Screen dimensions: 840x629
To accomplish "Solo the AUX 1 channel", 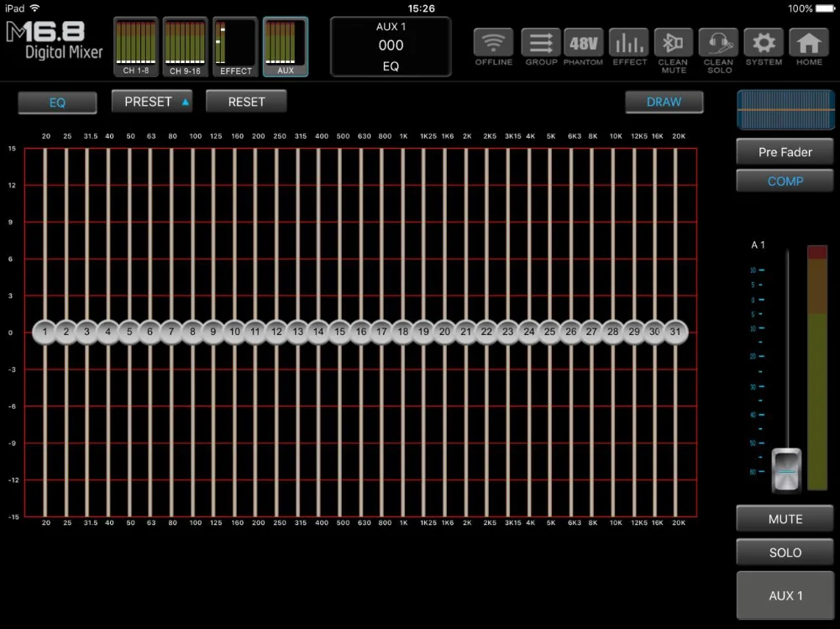I will [x=785, y=553].
